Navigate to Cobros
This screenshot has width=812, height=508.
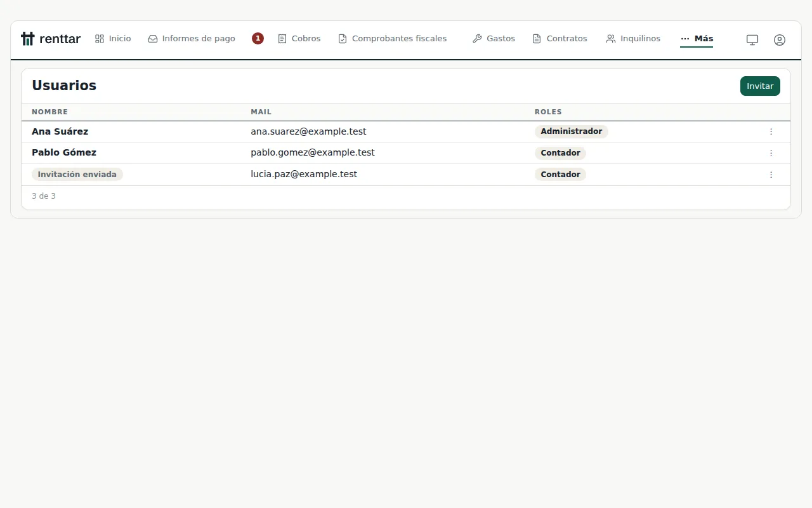[x=299, y=39]
